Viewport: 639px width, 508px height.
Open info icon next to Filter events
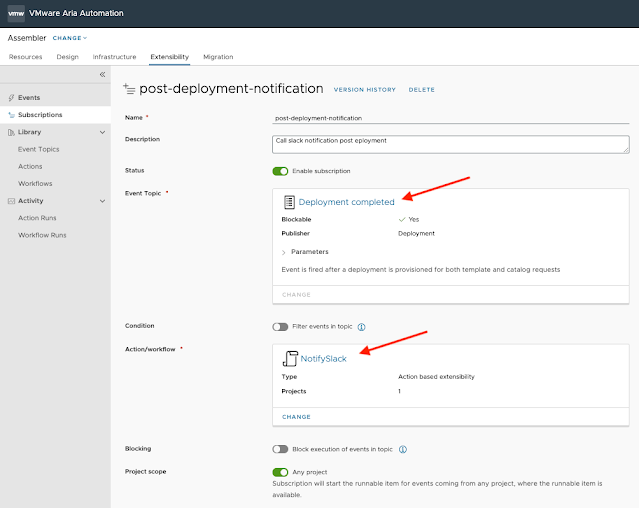(361, 327)
